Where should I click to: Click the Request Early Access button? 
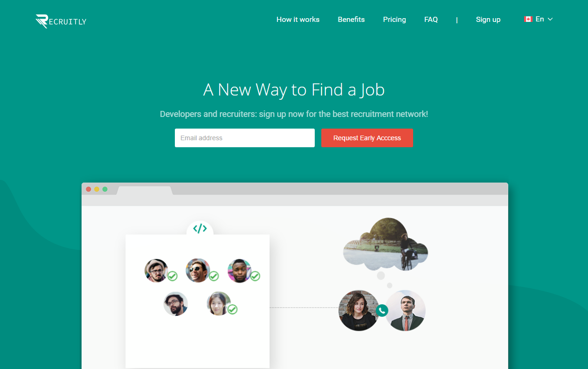click(x=367, y=138)
